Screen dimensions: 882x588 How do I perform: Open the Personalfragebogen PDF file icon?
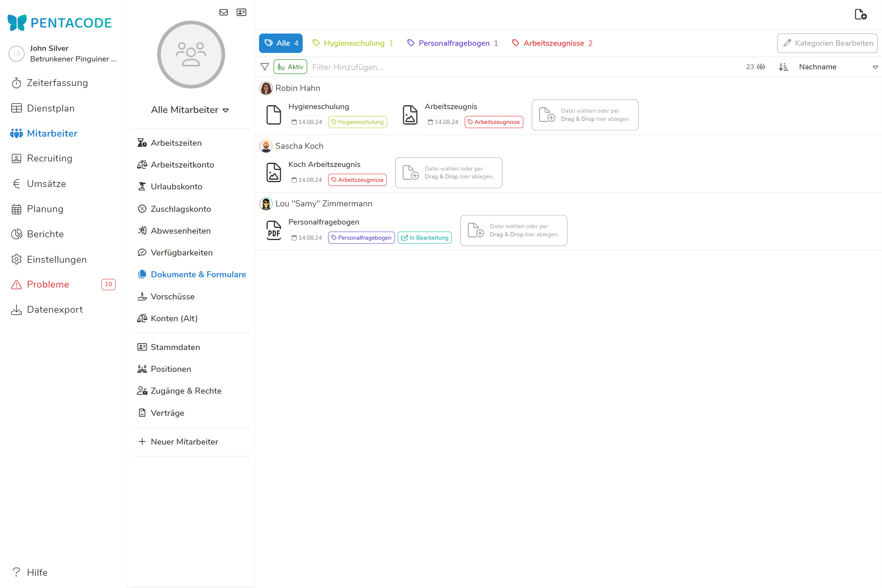pos(273,231)
